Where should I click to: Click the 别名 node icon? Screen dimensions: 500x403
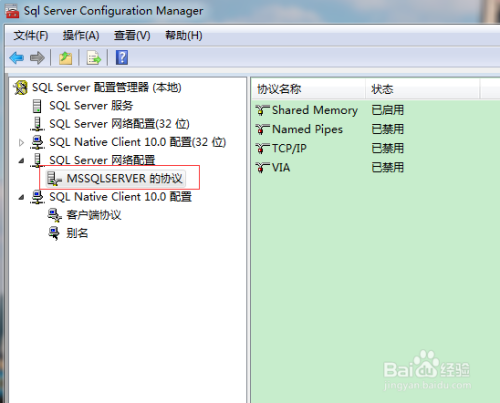[54, 233]
